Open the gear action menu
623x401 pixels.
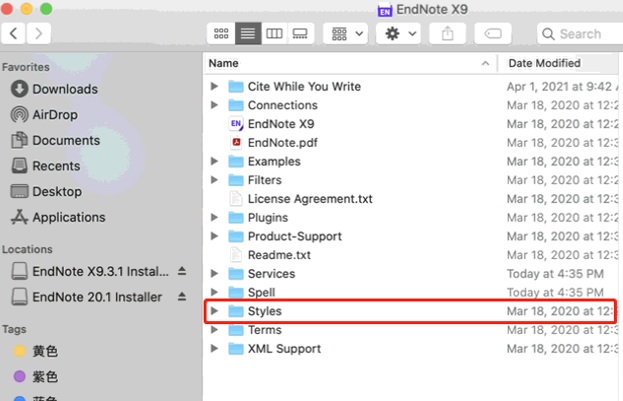399,33
